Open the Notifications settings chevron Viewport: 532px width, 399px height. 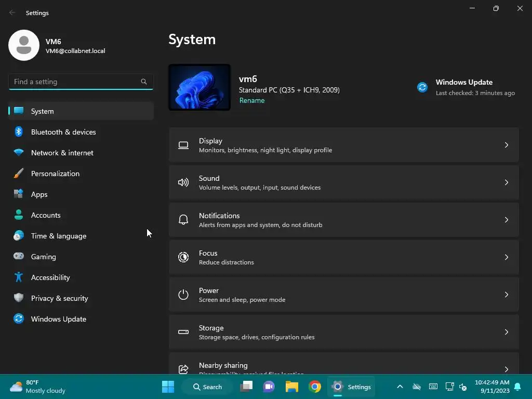[506, 220]
